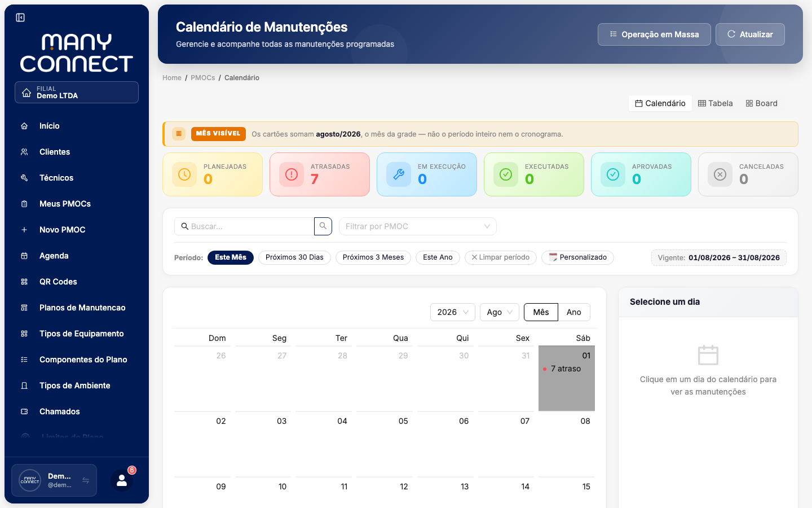The image size is (812, 508).
Task: Click the calendar icon beside Agenda
Action: 24,256
